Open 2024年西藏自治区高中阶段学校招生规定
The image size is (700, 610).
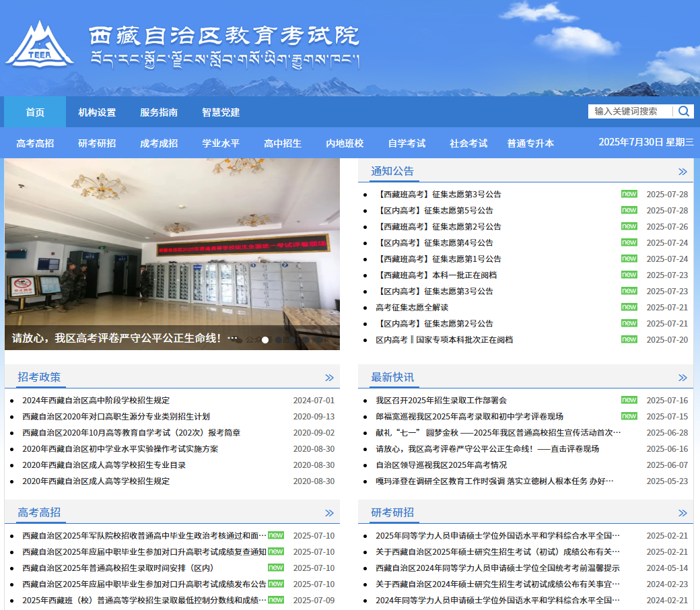click(x=96, y=401)
